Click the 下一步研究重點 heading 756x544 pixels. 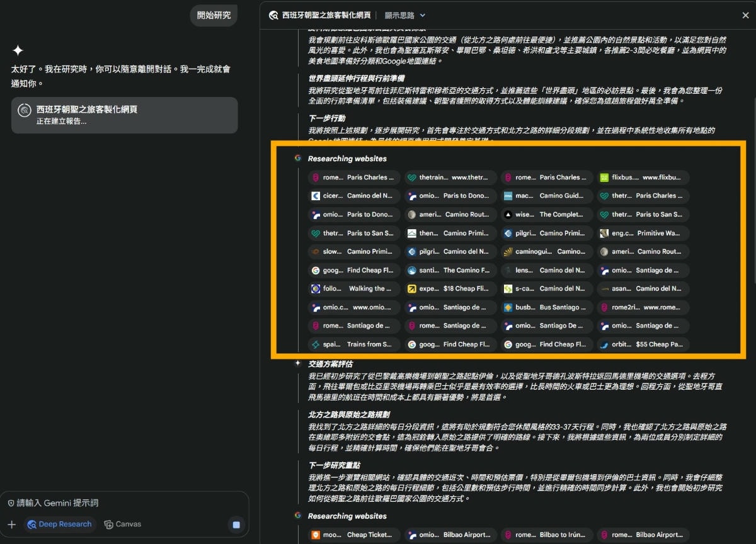[x=335, y=465]
